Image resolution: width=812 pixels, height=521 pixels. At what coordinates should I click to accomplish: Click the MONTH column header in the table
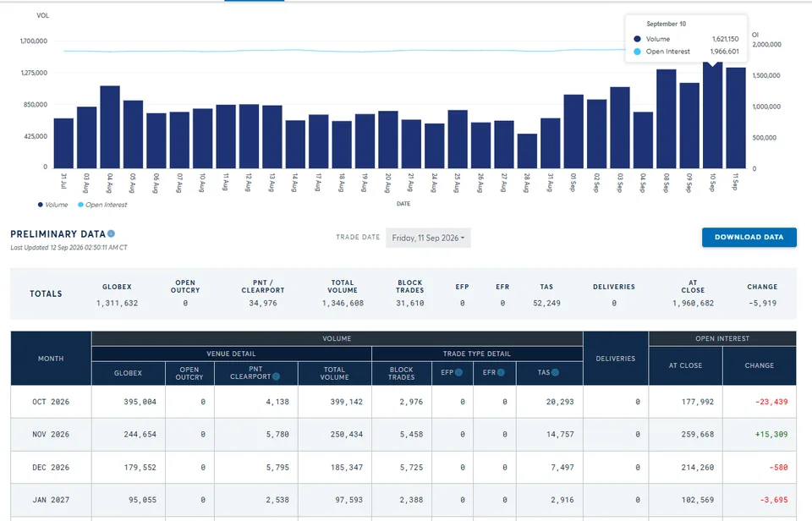click(51, 359)
